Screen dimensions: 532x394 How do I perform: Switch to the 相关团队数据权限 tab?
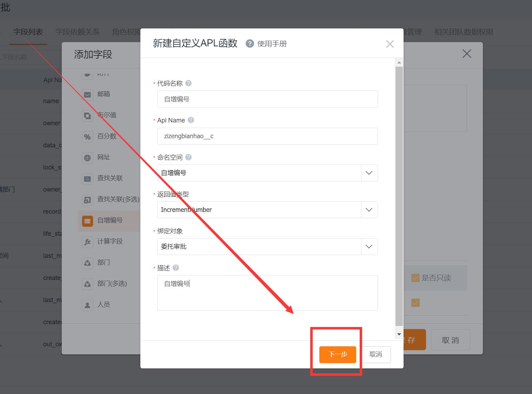tap(464, 32)
